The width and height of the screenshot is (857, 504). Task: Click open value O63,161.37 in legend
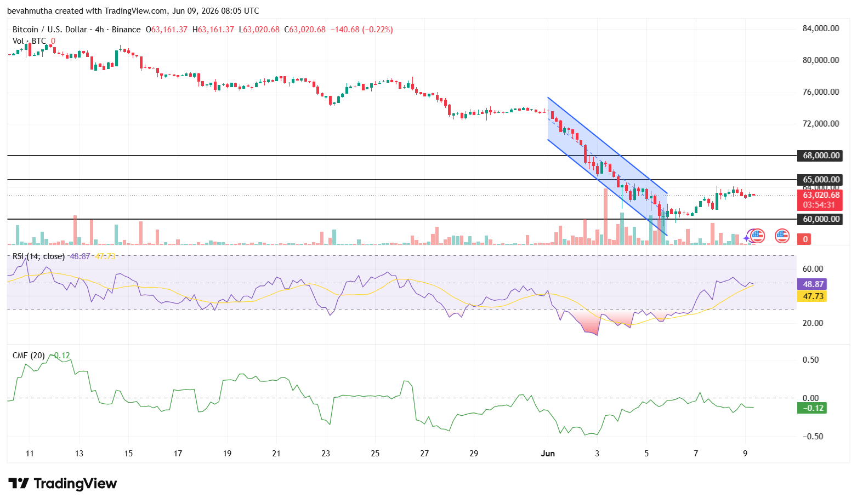pos(166,30)
